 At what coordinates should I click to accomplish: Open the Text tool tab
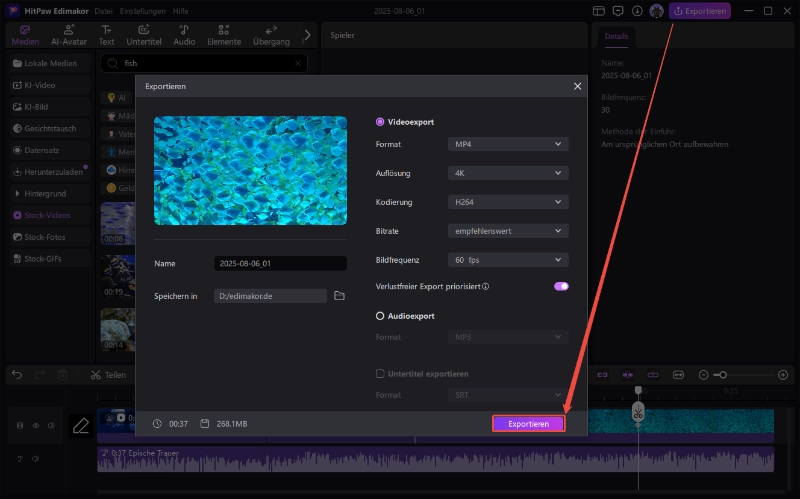106,35
